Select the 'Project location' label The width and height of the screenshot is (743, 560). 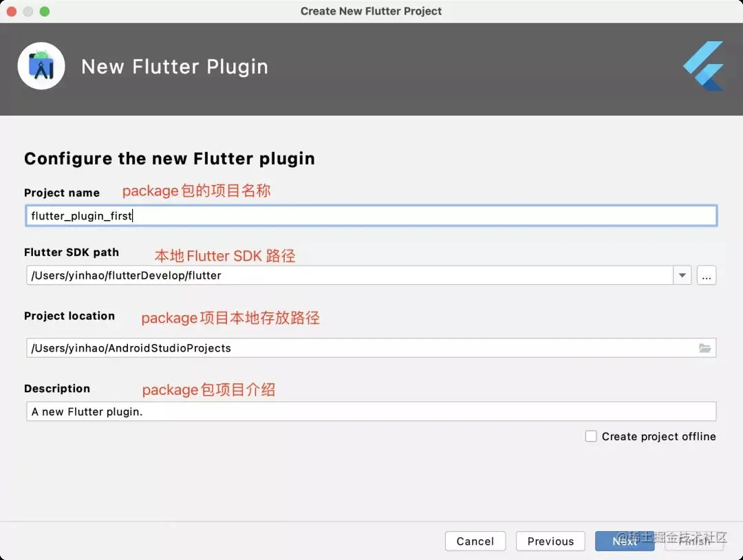[69, 316]
